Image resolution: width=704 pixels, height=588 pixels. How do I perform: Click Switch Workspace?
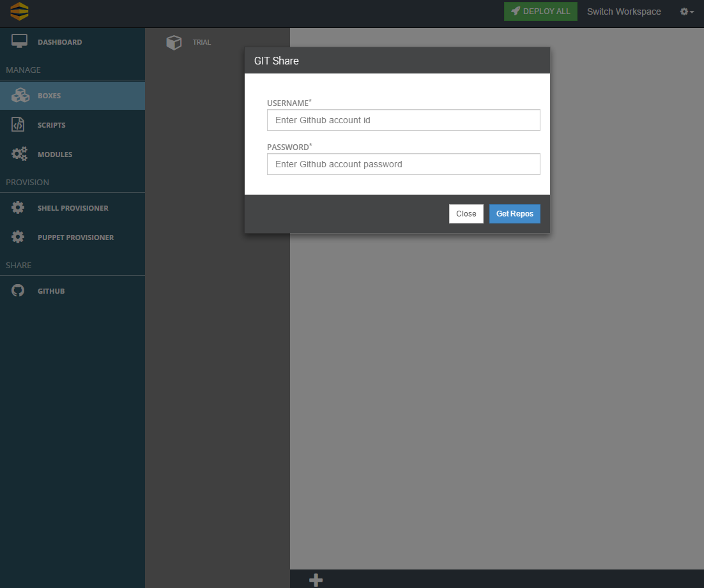[x=624, y=11]
